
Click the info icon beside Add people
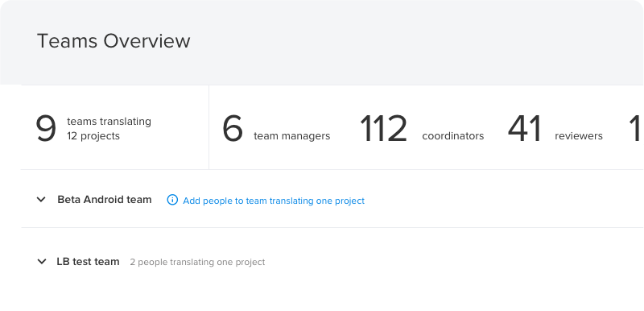[x=172, y=200]
